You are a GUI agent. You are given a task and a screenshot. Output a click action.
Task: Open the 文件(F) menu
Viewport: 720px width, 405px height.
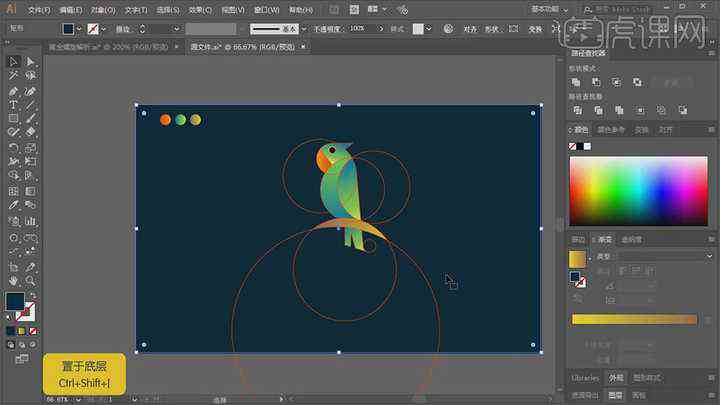point(39,10)
